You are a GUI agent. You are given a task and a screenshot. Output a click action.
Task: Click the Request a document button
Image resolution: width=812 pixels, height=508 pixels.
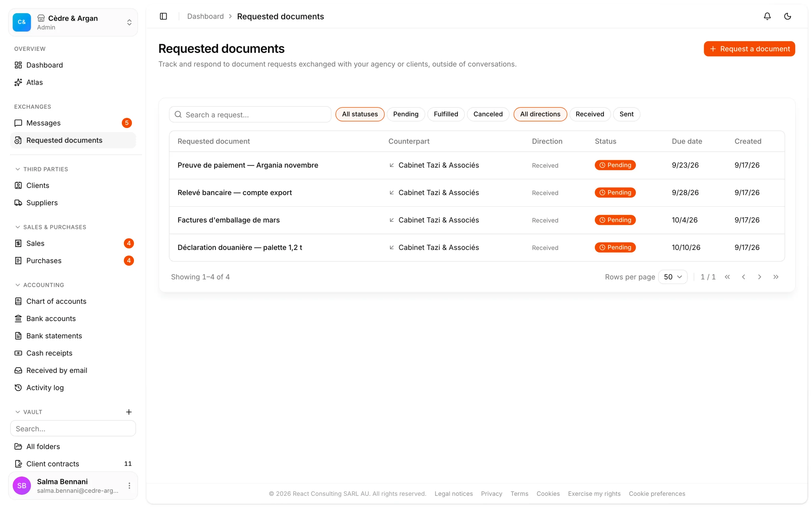coord(749,49)
